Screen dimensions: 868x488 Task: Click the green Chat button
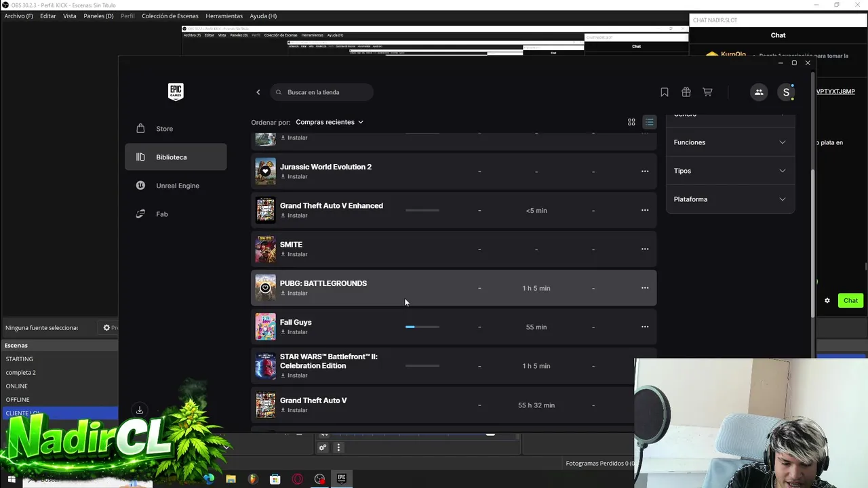[850, 300]
